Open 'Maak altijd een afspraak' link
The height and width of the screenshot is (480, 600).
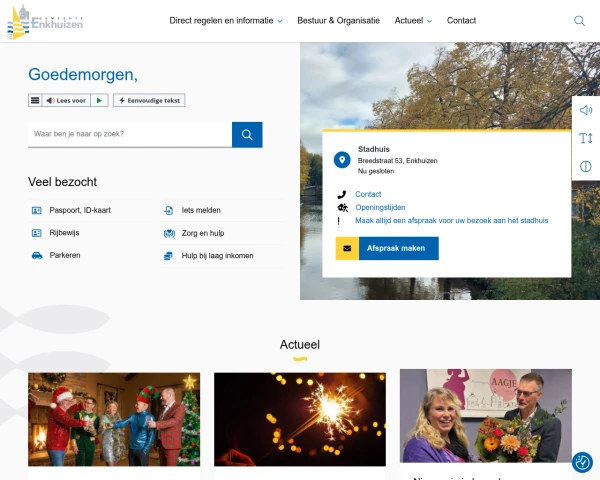pyautogui.click(x=452, y=220)
